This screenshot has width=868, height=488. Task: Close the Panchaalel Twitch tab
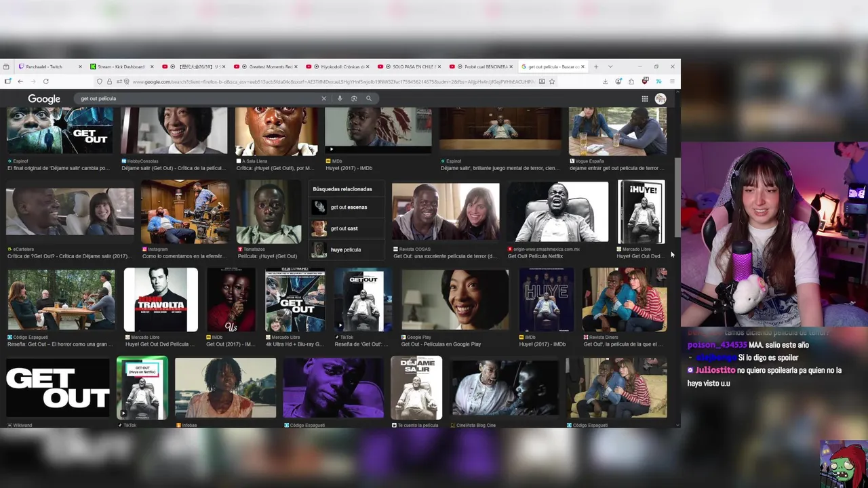coord(80,66)
